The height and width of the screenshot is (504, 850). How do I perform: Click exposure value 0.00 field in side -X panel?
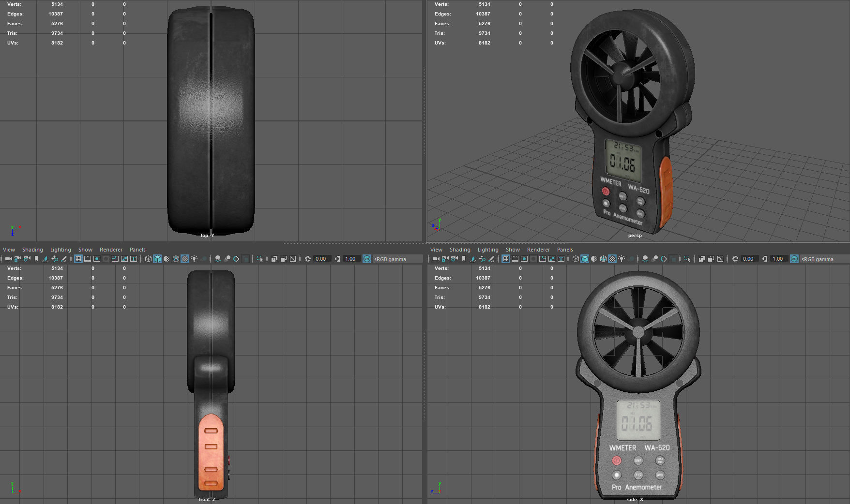[749, 259]
